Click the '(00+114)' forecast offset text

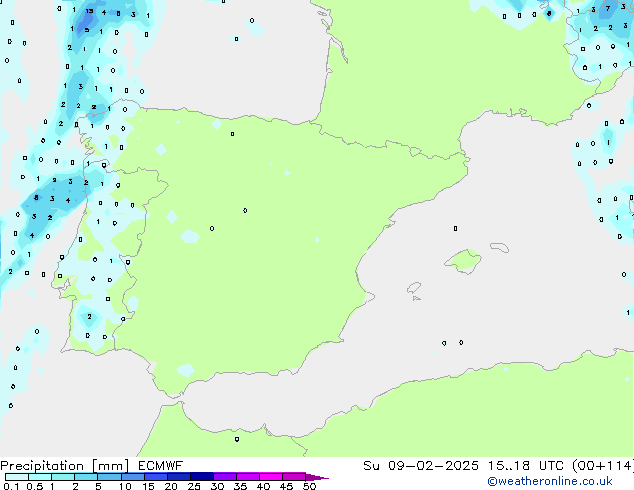603,466
